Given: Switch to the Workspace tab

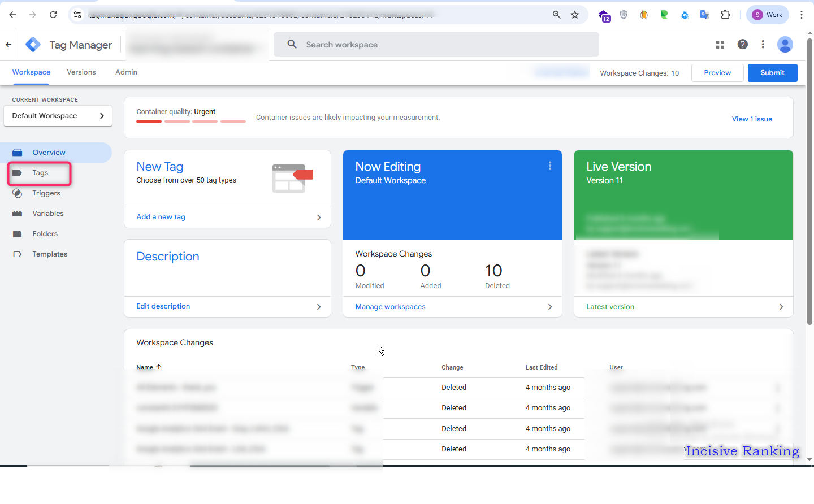Looking at the screenshot, I should tap(31, 72).
